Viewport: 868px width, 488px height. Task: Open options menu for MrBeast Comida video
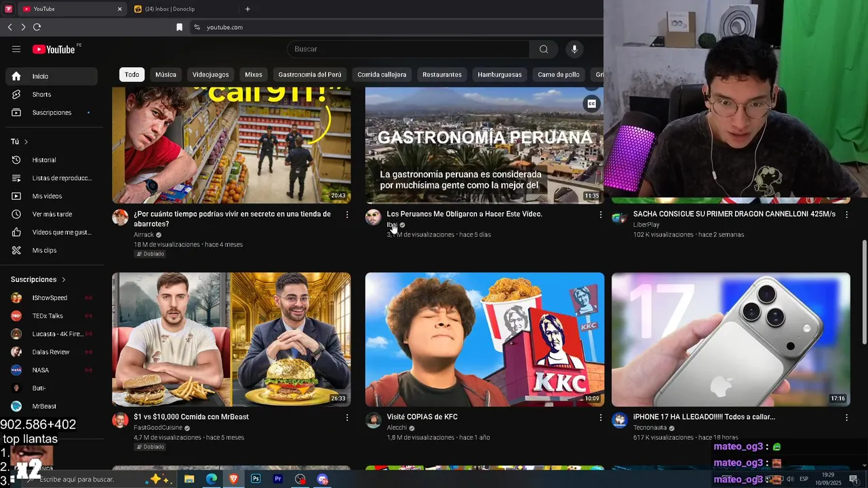click(x=347, y=418)
